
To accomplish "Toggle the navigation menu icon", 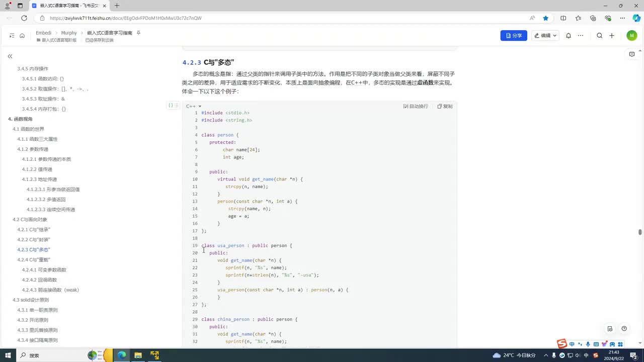I will pos(12,36).
